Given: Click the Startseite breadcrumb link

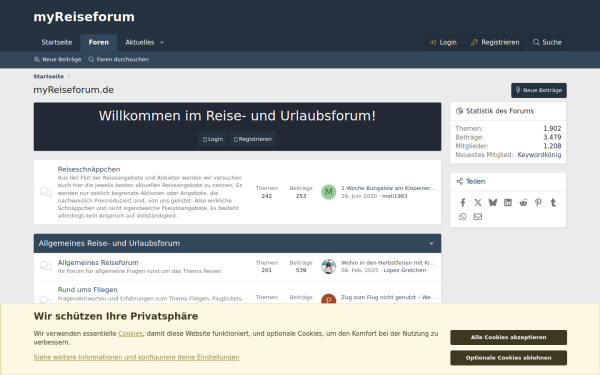Looking at the screenshot, I should [x=49, y=77].
